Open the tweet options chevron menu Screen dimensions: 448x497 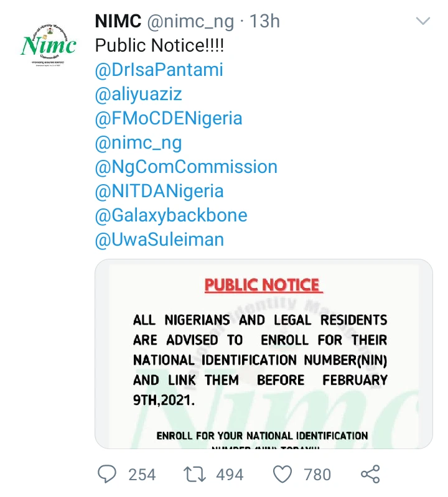423,22
